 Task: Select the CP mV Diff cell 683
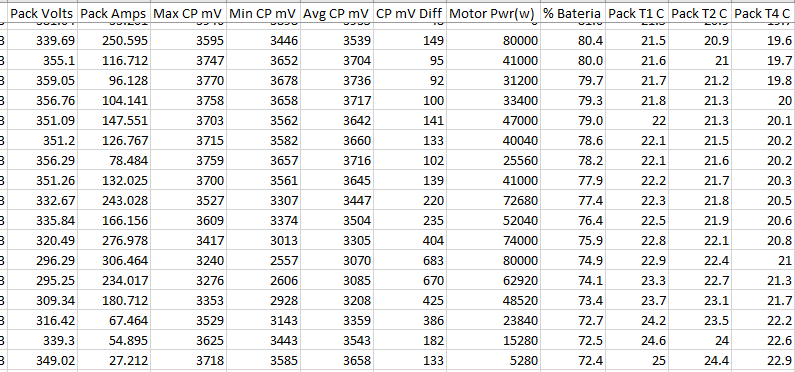pos(410,261)
